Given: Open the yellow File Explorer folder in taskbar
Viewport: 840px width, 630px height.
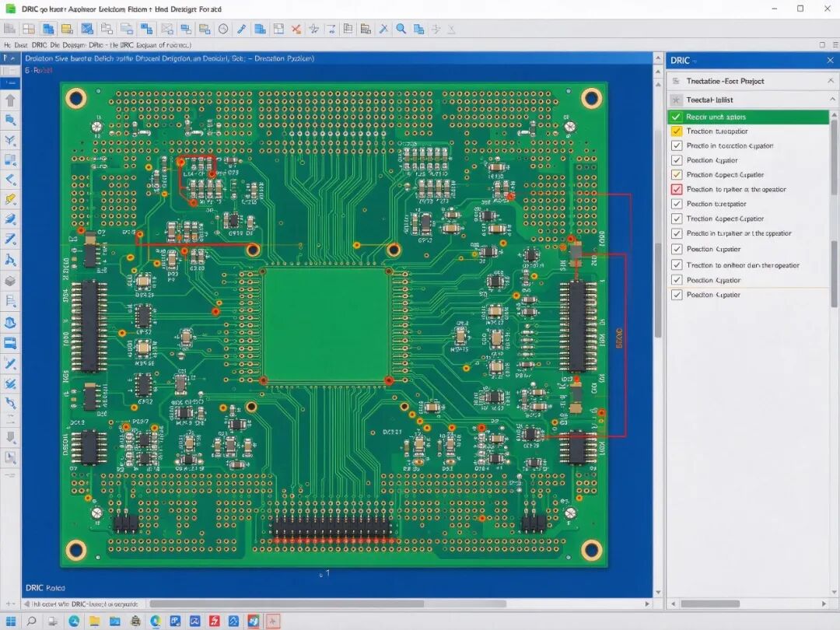Looking at the screenshot, I should click(94, 621).
